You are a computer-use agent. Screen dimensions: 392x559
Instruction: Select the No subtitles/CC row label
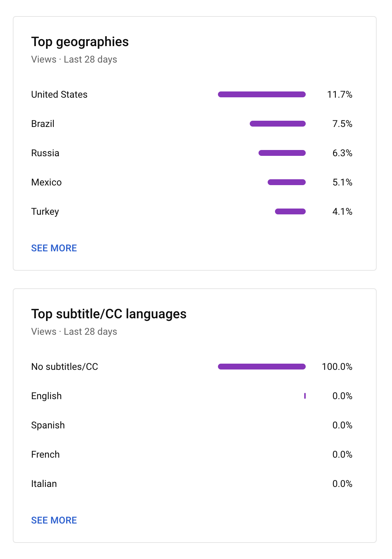(65, 367)
